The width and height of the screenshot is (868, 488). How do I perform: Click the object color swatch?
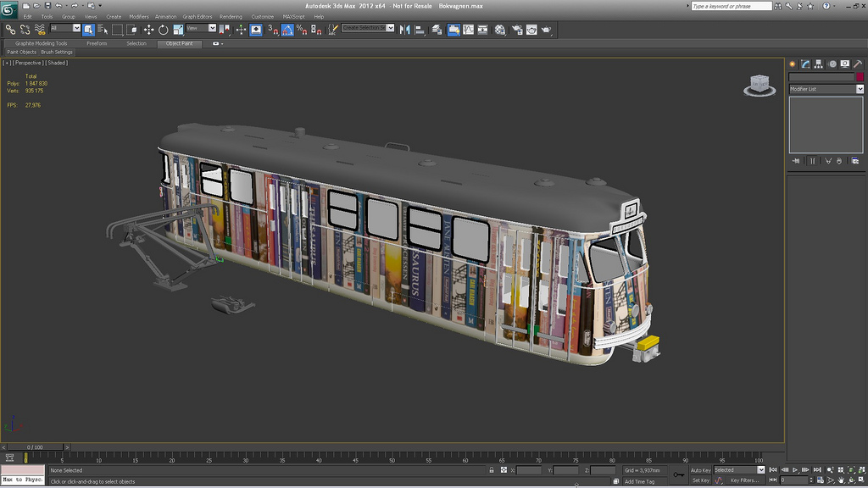pos(860,77)
